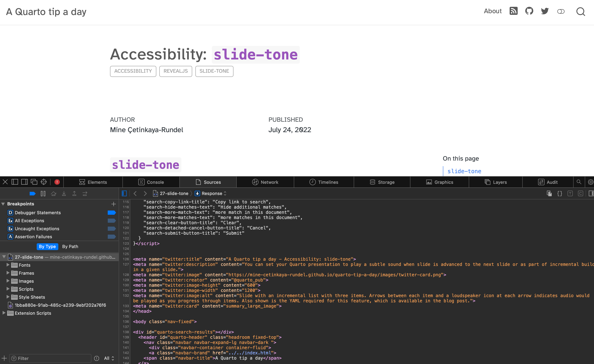Go forward in source history

point(145,193)
